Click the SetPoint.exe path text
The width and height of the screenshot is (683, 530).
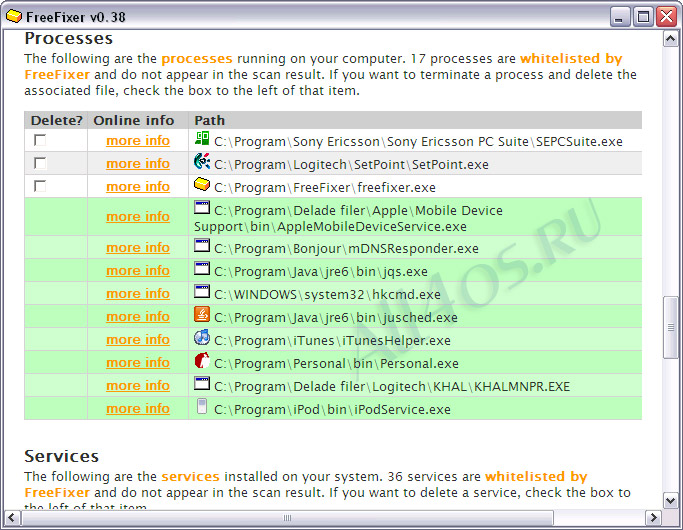tap(351, 165)
